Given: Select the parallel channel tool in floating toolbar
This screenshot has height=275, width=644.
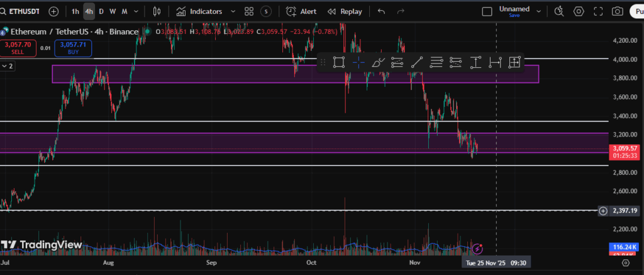Looking at the screenshot, I should pyautogui.click(x=397, y=62).
